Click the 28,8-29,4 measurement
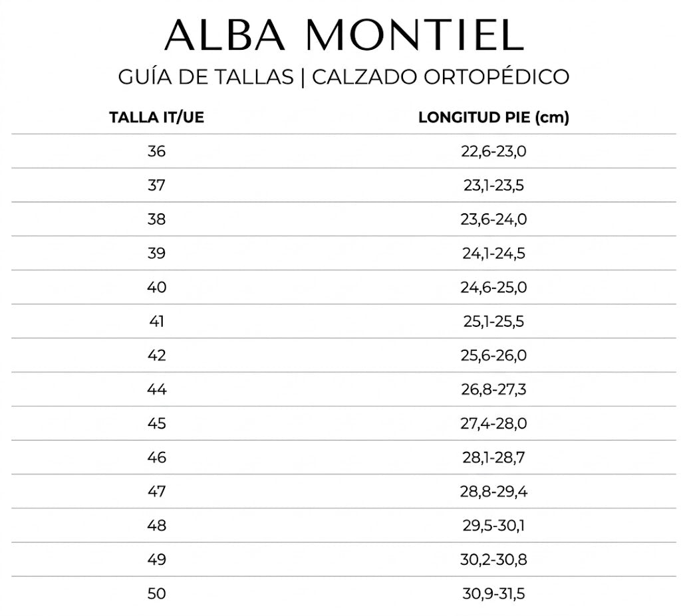Viewport: 681px width, 616px height. click(x=493, y=492)
